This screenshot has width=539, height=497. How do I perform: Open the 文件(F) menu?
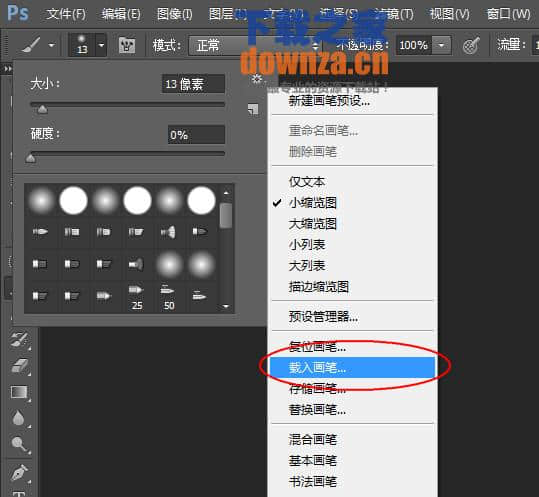pyautogui.click(x=66, y=14)
